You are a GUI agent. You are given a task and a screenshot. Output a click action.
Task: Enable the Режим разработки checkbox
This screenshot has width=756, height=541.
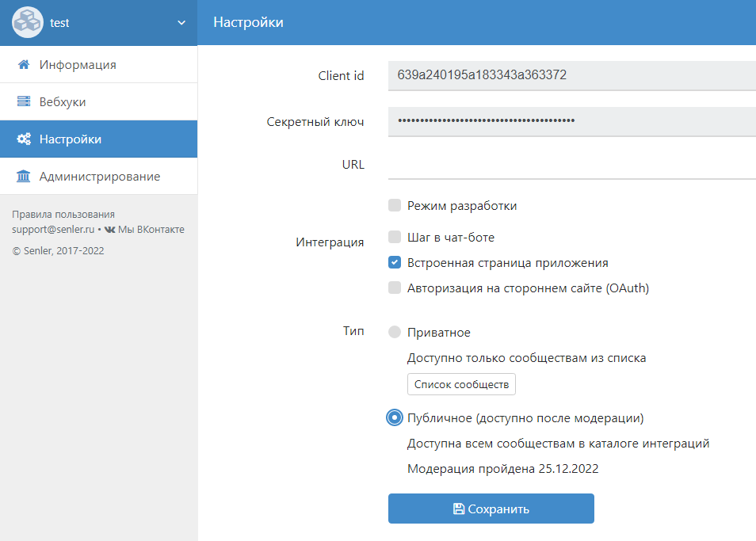(395, 206)
